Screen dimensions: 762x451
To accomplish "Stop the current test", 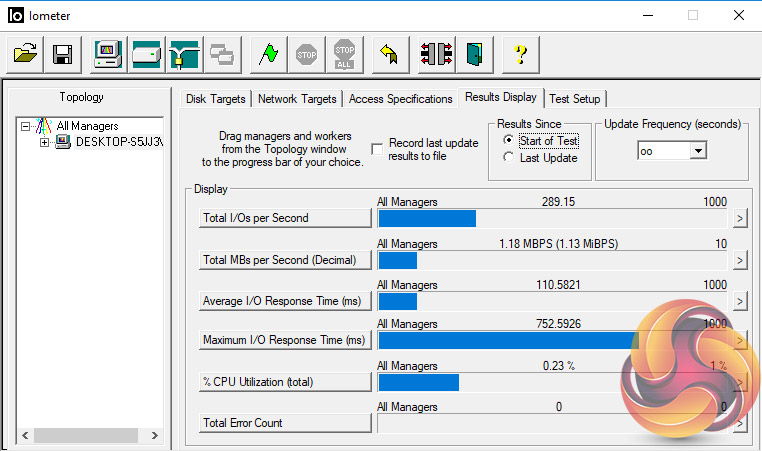I will tap(307, 54).
